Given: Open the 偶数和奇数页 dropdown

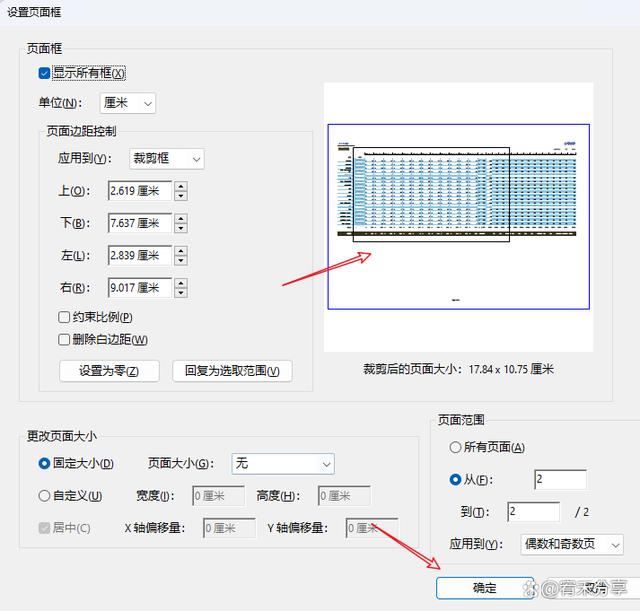Looking at the screenshot, I should [x=572, y=544].
